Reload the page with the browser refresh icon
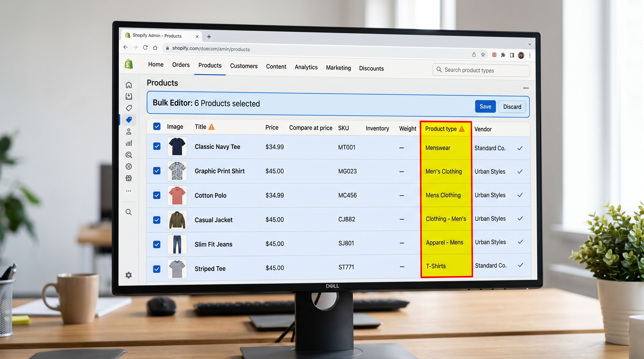Image resolution: width=644 pixels, height=359 pixels. 145,47
